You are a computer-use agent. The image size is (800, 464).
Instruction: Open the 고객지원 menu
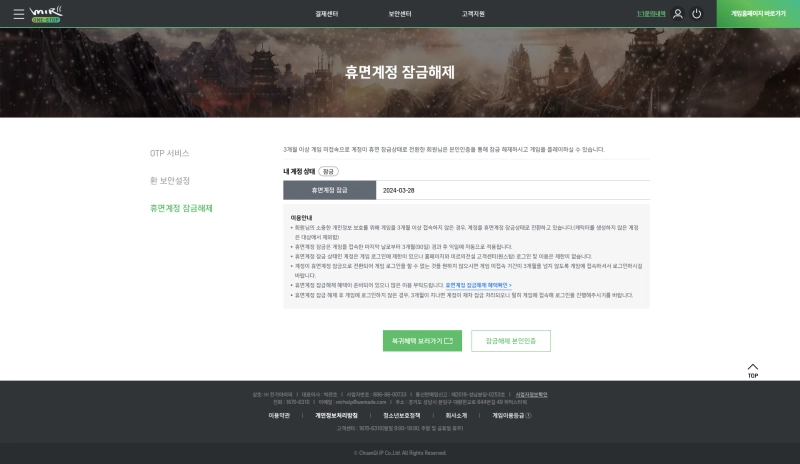tap(472, 14)
